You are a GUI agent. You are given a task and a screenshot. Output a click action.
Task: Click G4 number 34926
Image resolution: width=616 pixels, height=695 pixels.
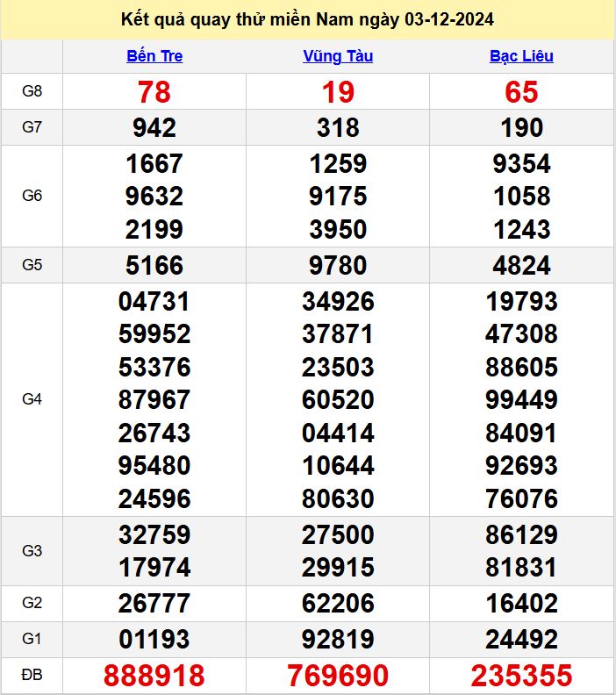click(x=338, y=301)
